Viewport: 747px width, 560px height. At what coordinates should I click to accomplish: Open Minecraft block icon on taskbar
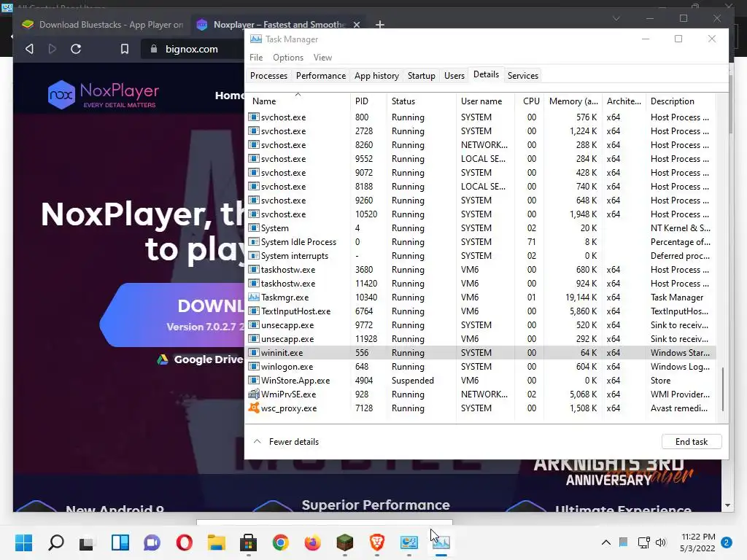(x=345, y=542)
